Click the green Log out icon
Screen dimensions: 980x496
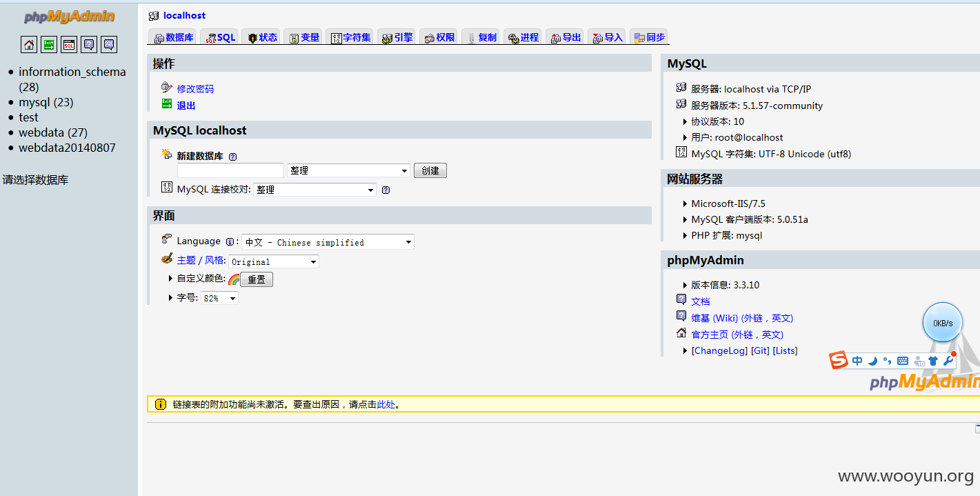(x=49, y=45)
